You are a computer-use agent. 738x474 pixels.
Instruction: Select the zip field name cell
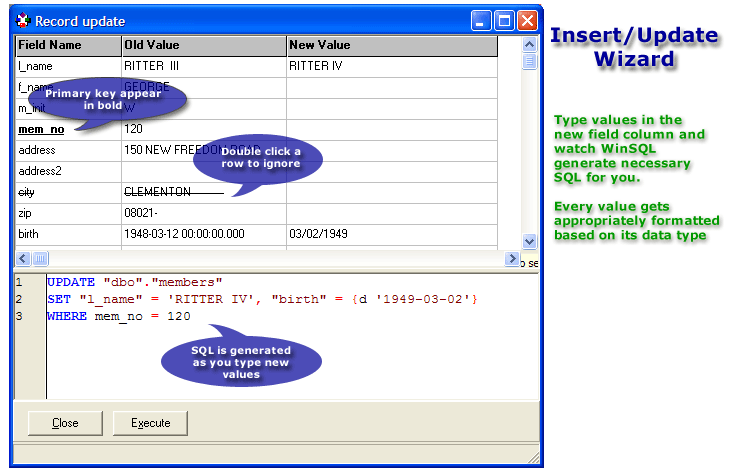pos(69,214)
